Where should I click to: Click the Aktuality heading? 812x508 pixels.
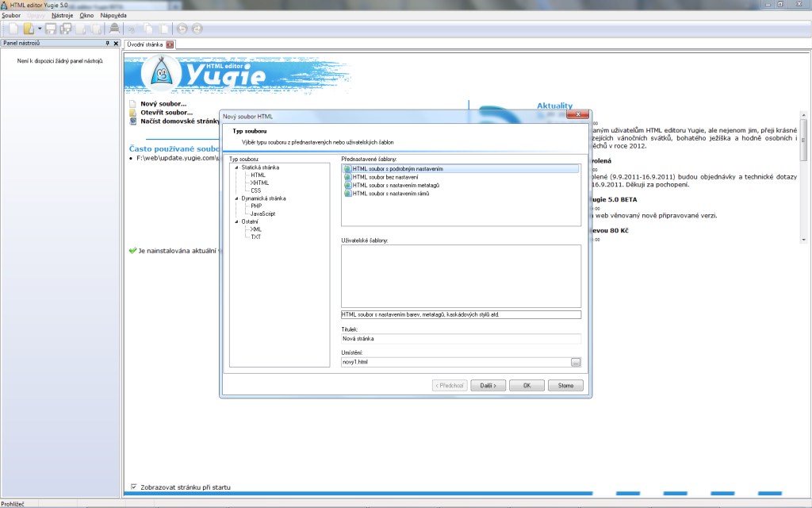click(554, 106)
